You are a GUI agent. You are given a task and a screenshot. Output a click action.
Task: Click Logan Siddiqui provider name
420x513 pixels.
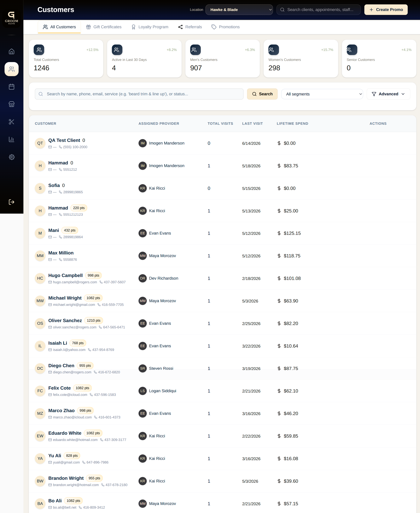point(162,391)
